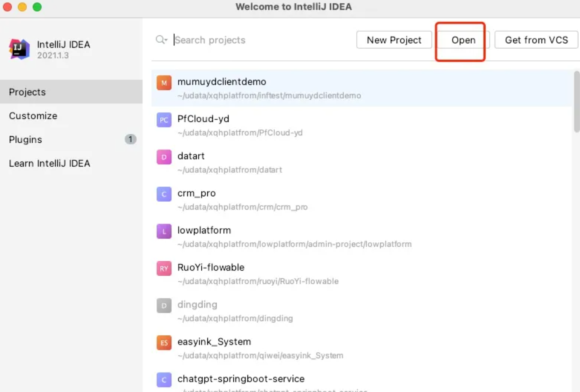This screenshot has width=580, height=392.
Task: Select the pink D icon for datart
Action: [x=164, y=157]
